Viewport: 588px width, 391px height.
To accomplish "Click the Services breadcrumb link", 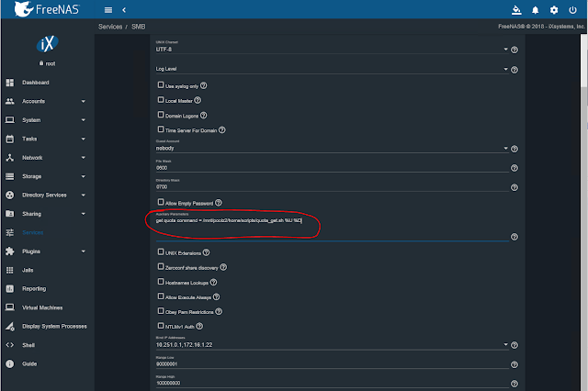I will [x=110, y=27].
